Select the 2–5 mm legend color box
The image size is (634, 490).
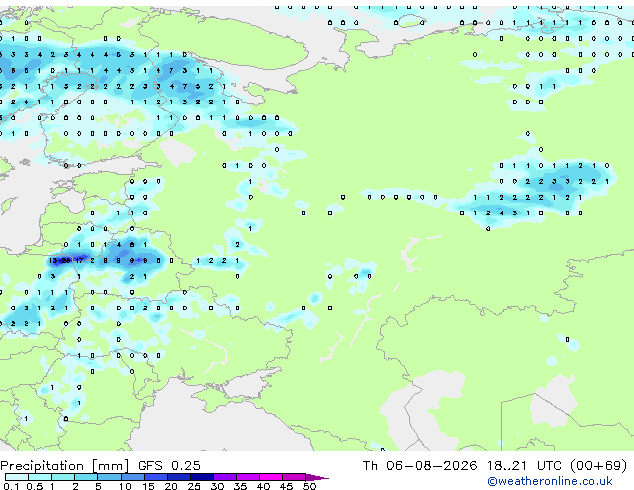[86, 477]
